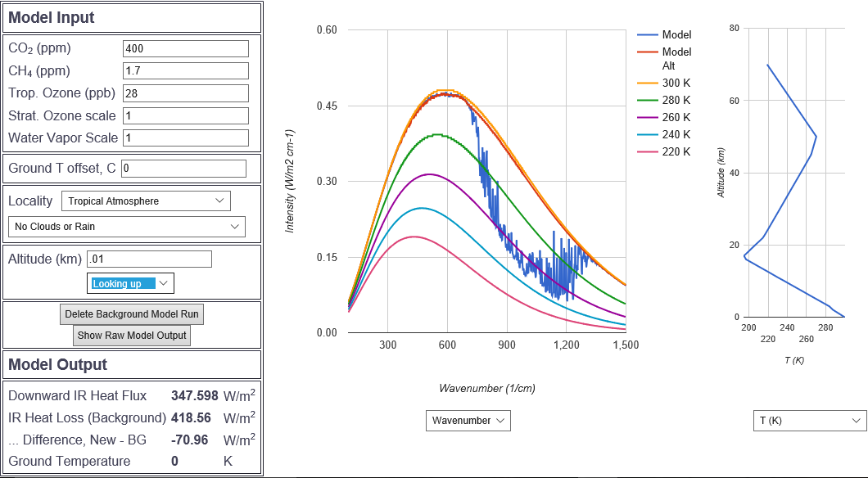
Task: Click the Ground T offset field
Action: pos(183,169)
